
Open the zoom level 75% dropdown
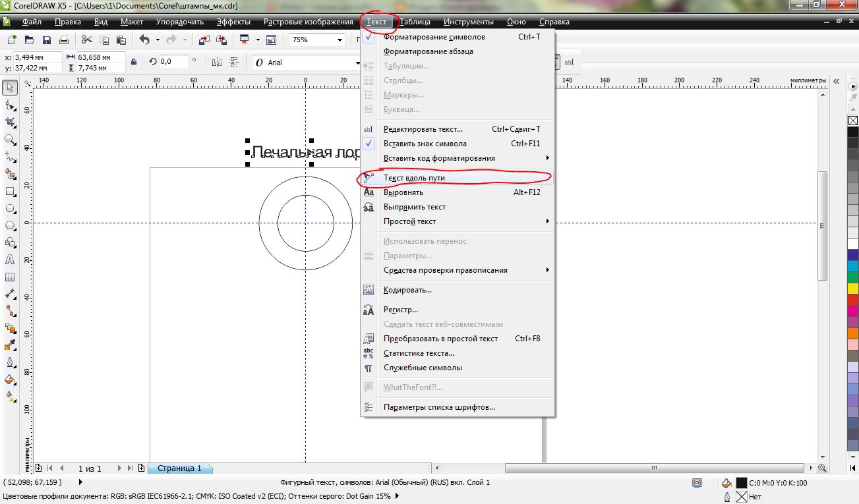(340, 40)
